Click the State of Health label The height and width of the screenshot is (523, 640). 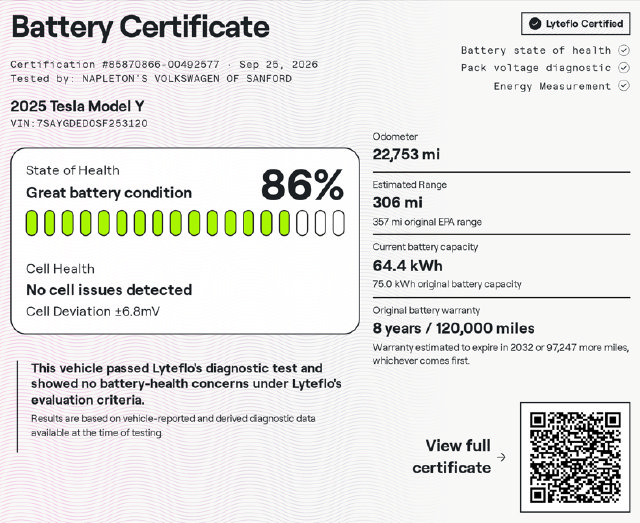[73, 170]
